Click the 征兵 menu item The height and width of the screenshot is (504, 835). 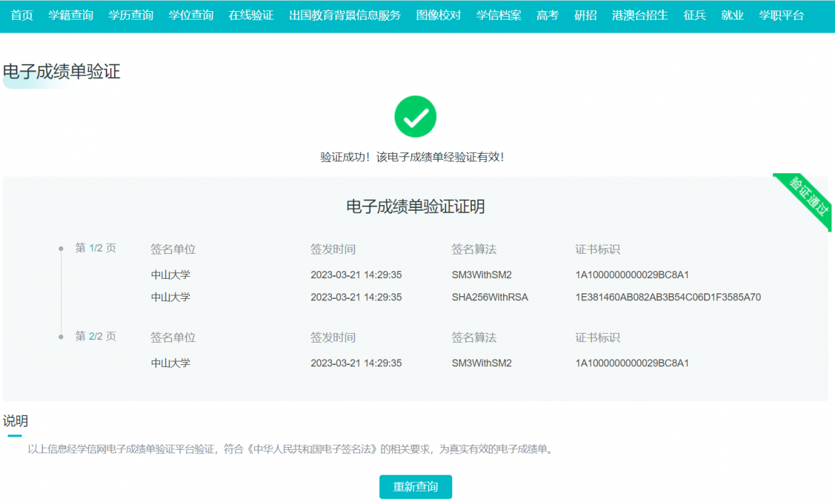coord(694,15)
